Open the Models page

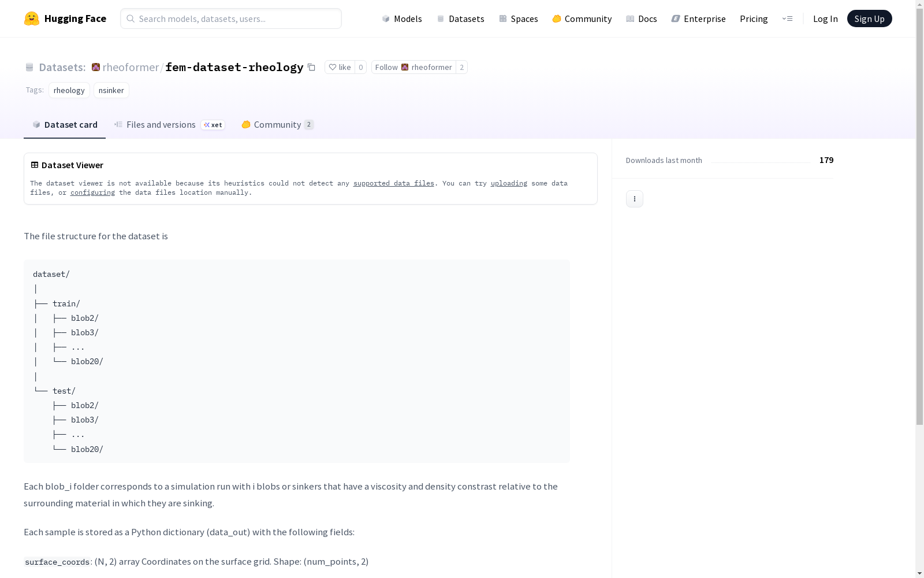(402, 18)
